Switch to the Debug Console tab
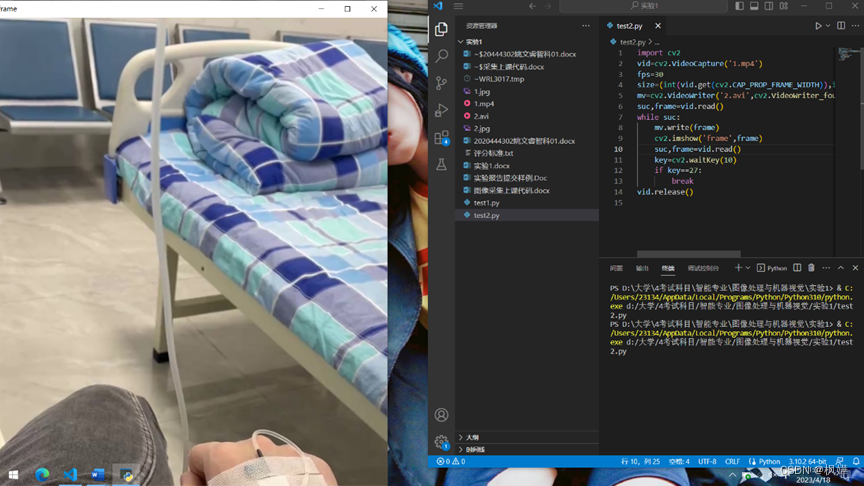Screen dimensions: 864x486 pos(703,268)
